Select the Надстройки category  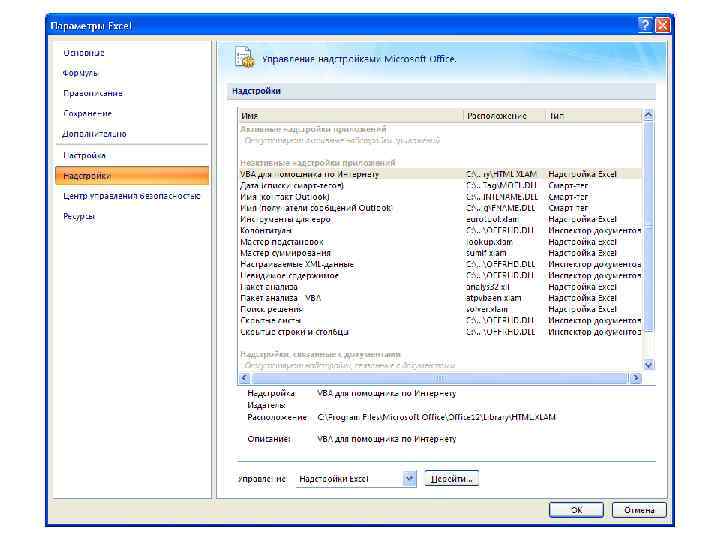click(132, 176)
